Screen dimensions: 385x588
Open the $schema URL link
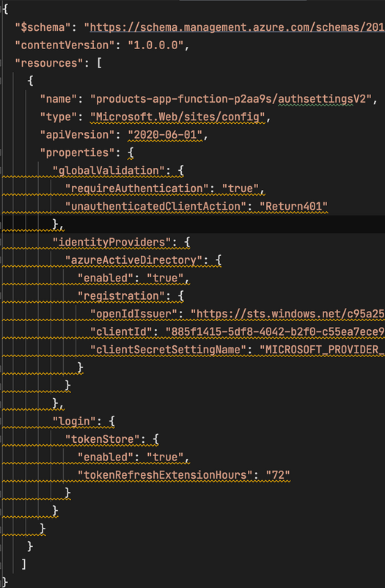(237, 27)
